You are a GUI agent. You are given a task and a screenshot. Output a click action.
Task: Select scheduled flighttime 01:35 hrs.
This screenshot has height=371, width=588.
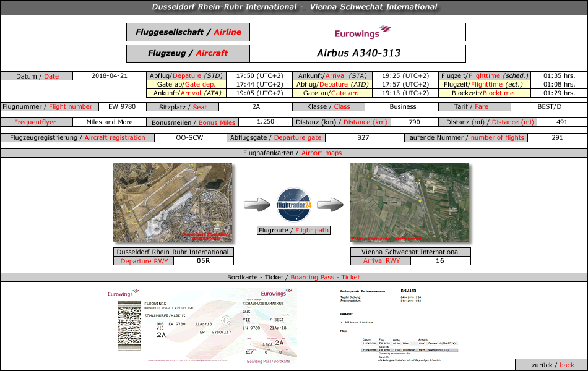(x=559, y=75)
